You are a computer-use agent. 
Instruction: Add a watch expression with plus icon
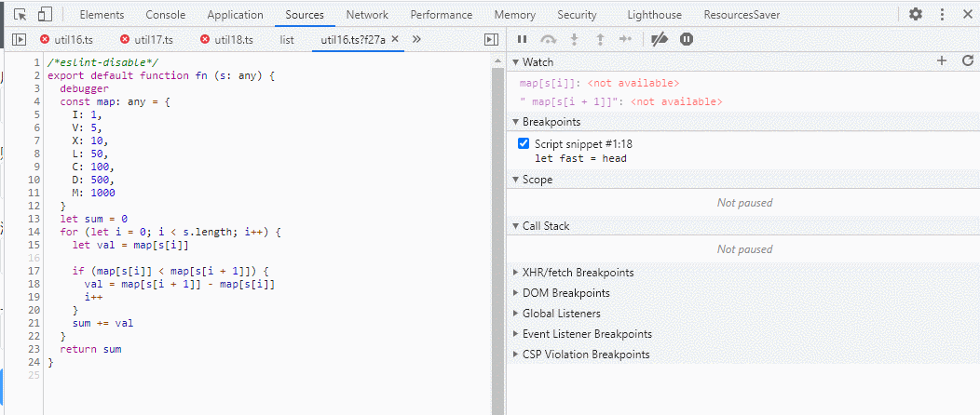[x=942, y=60]
